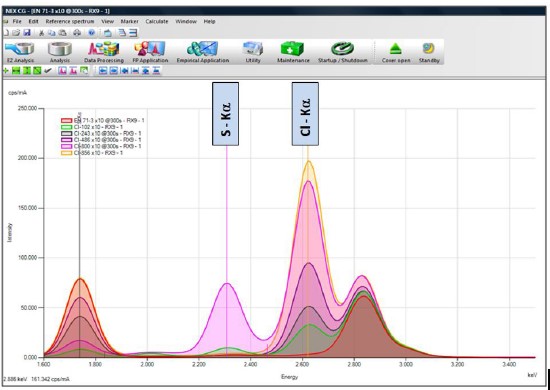Click the Cl - Kα marker label
This screenshot has width=550, height=390.
(x=306, y=114)
